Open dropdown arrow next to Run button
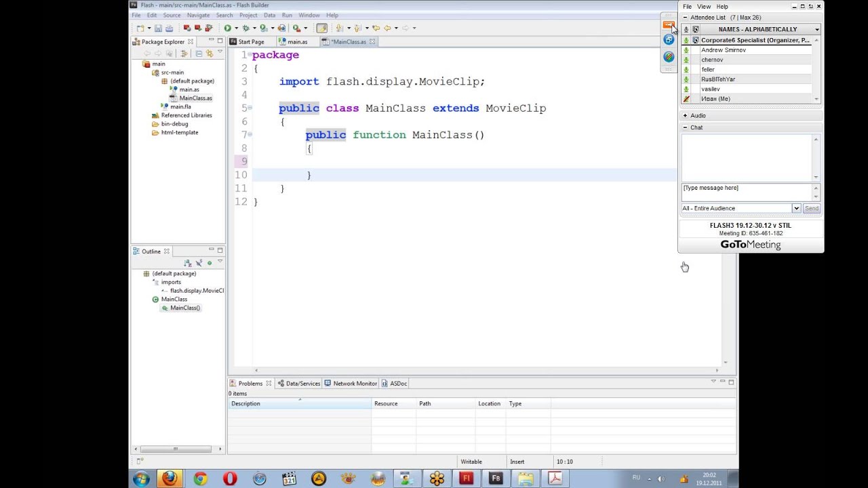Screen dimensions: 868x488 tap(236, 28)
